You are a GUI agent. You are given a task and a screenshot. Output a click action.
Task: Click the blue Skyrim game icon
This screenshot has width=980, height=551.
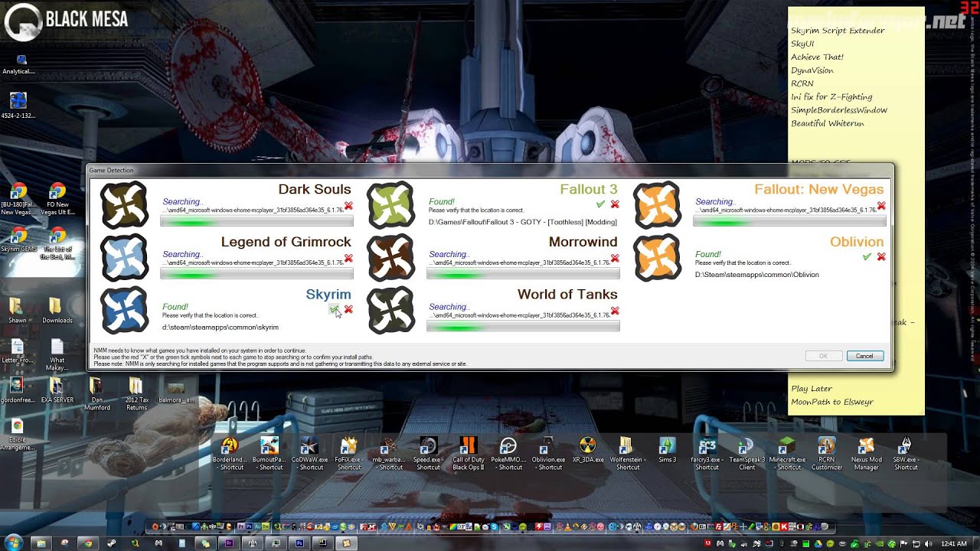click(124, 310)
